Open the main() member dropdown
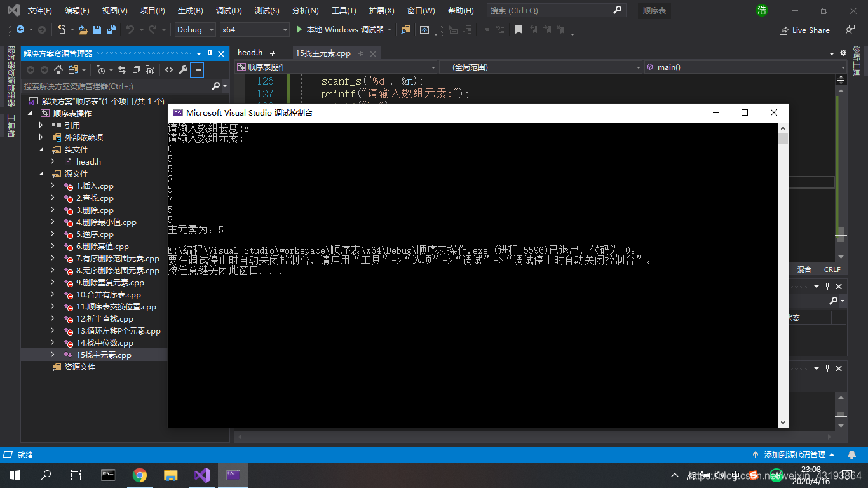868x488 pixels. click(745, 67)
